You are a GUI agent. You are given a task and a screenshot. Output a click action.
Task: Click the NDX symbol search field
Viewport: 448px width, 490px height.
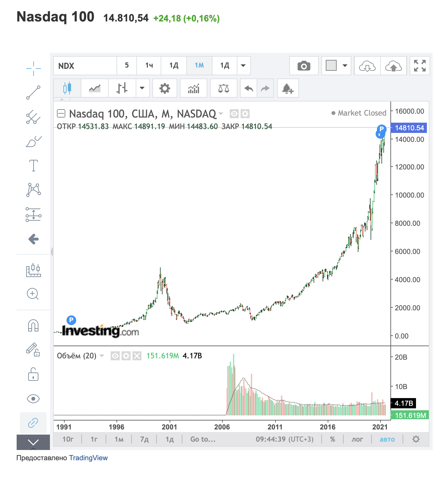pos(85,66)
